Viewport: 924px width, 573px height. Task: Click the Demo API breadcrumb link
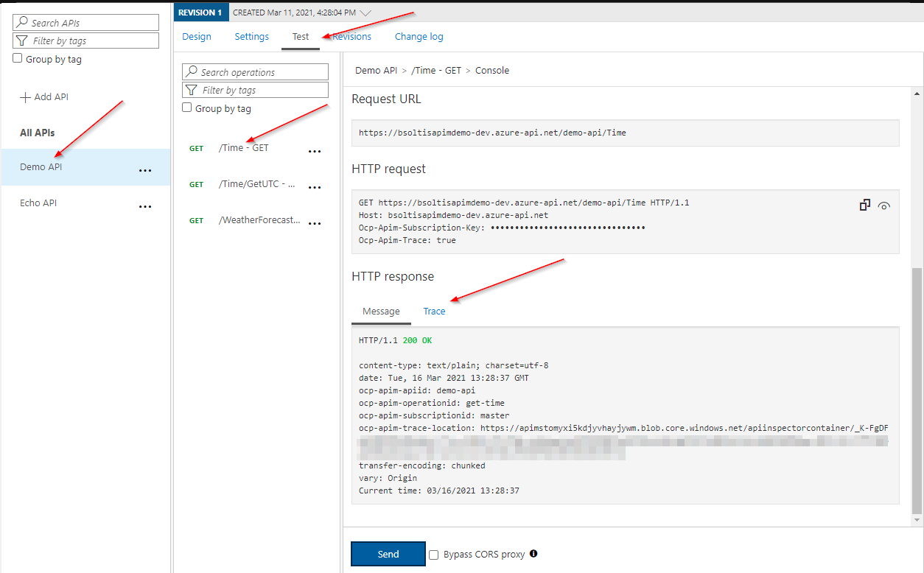click(376, 70)
